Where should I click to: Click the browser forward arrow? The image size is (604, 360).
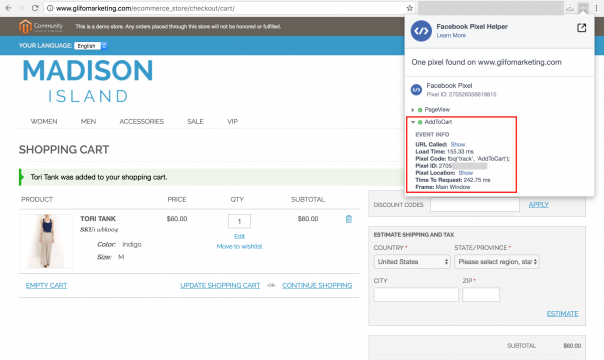pos(22,8)
